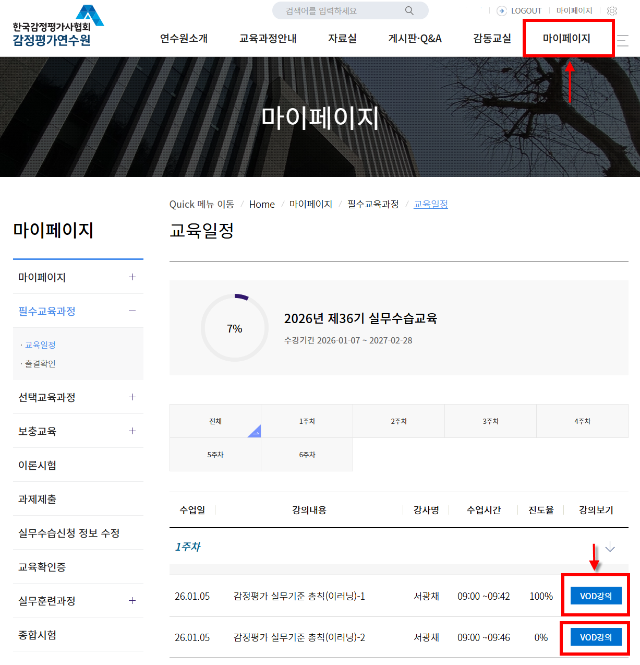Select the 전체 week tab
Screen dimensions: 640x665
pos(215,421)
